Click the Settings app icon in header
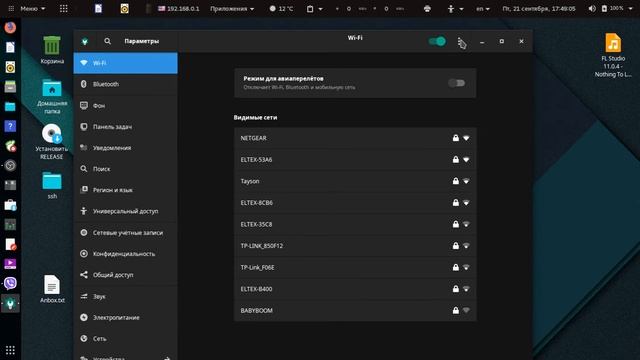This screenshot has width=640, height=360. click(84, 41)
